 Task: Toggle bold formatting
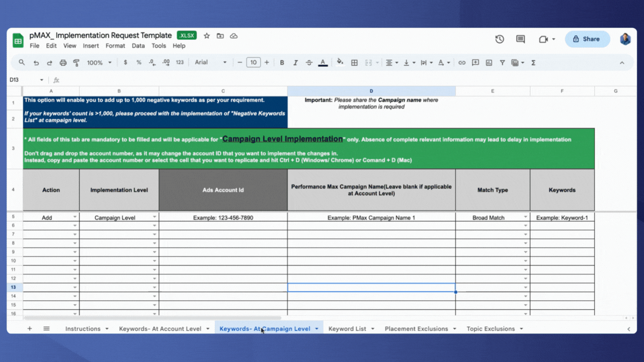pos(282,63)
